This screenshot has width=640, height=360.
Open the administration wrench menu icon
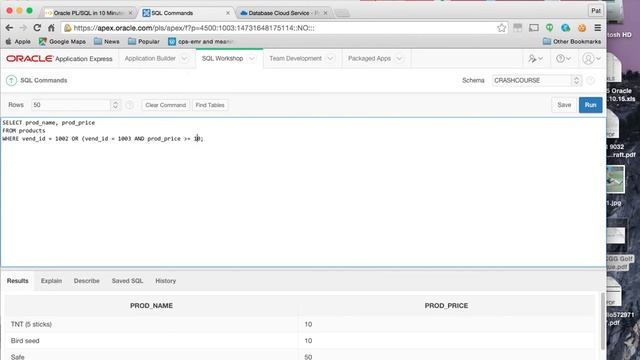535,59
